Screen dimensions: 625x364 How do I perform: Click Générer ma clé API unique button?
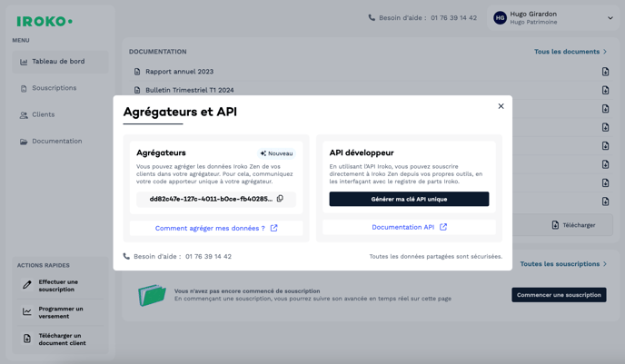click(x=409, y=199)
